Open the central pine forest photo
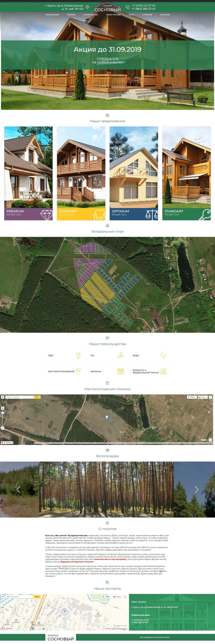The image size is (215, 644). click(x=106, y=489)
